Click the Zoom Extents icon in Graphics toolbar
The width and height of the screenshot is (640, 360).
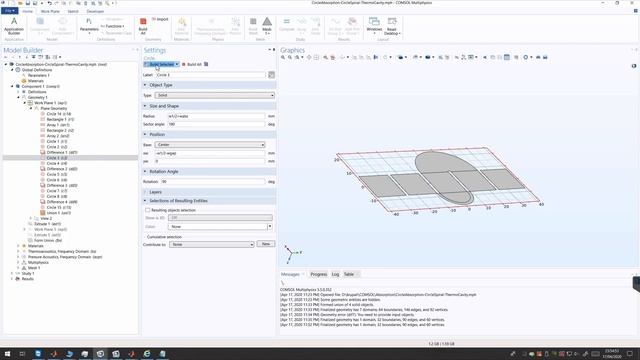tap(309, 57)
